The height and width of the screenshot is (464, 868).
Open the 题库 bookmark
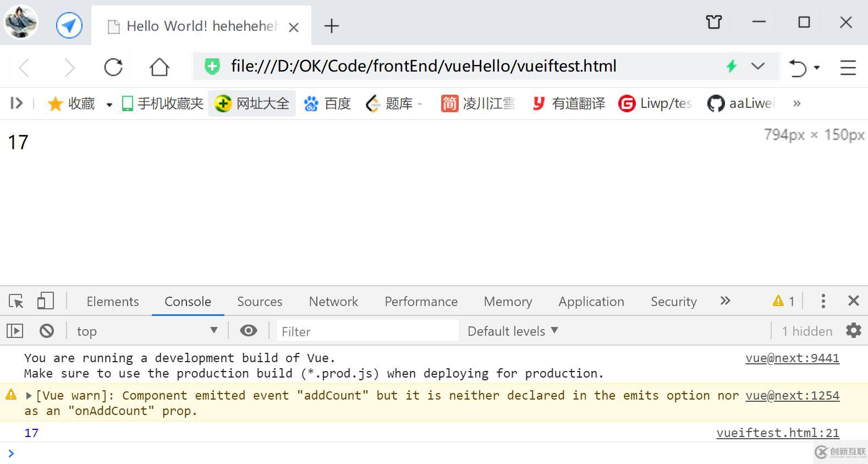click(394, 103)
